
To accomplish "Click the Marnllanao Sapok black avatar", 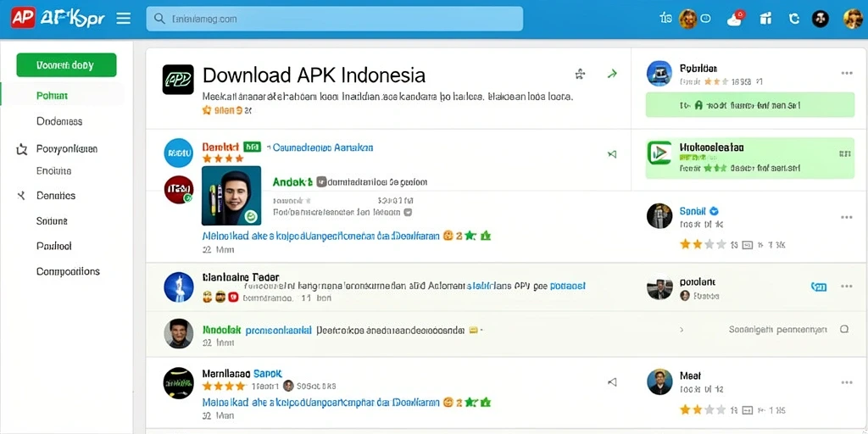I will point(179,383).
